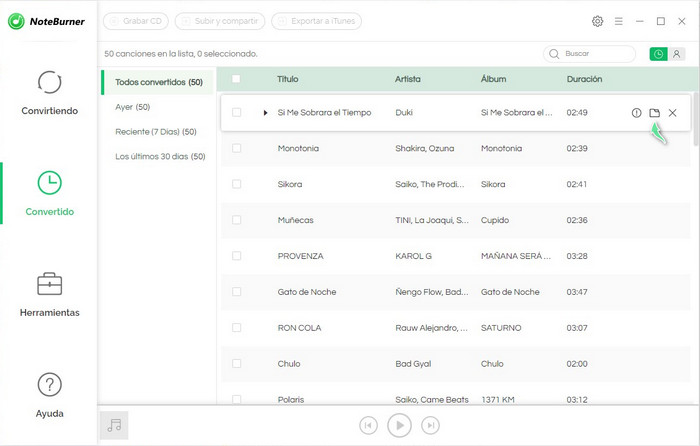Viewport: 700px width, 446px height.
Task: Check the RON COLA row checkbox
Action: [237, 328]
